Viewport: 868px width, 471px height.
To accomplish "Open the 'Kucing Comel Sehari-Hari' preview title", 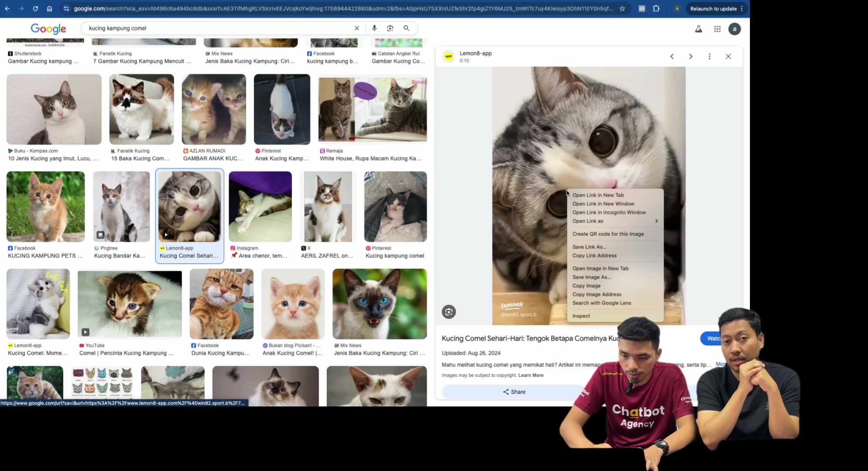I will click(x=530, y=338).
